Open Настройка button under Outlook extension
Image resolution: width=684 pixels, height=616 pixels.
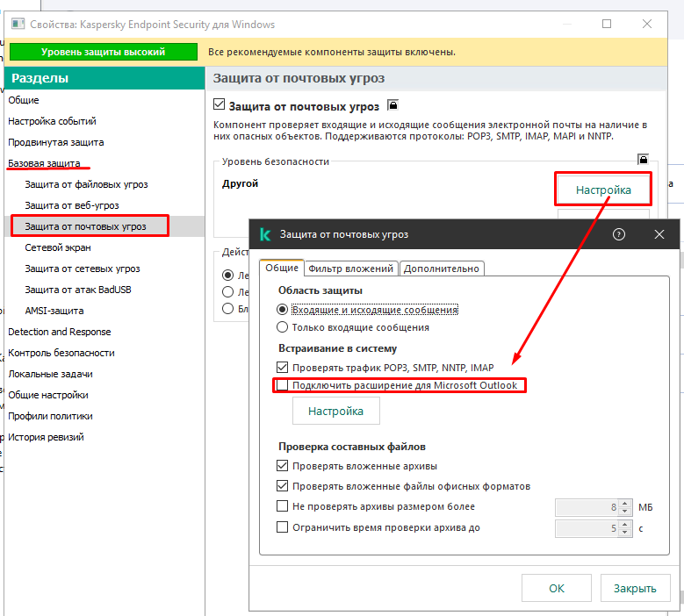336,411
